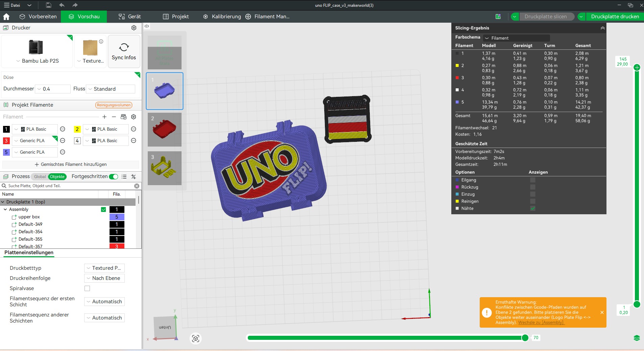Click the save project icon
The width and height of the screenshot is (644, 351).
pos(49,5)
